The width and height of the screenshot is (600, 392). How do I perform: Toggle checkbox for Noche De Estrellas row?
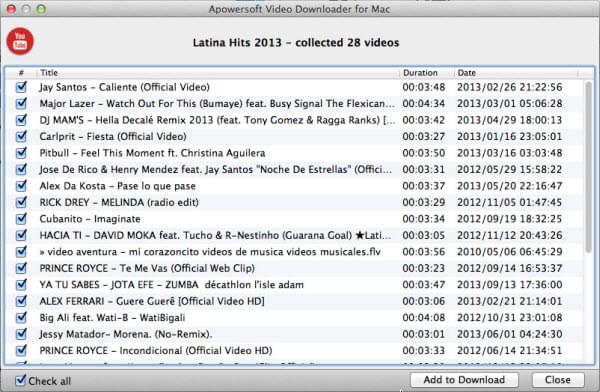(x=21, y=170)
